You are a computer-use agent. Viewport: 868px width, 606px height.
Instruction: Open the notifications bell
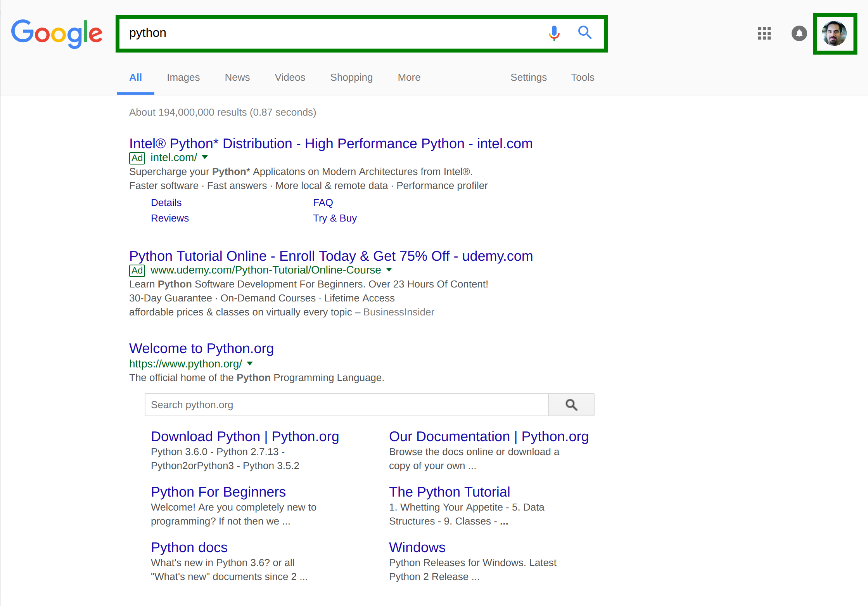tap(799, 33)
